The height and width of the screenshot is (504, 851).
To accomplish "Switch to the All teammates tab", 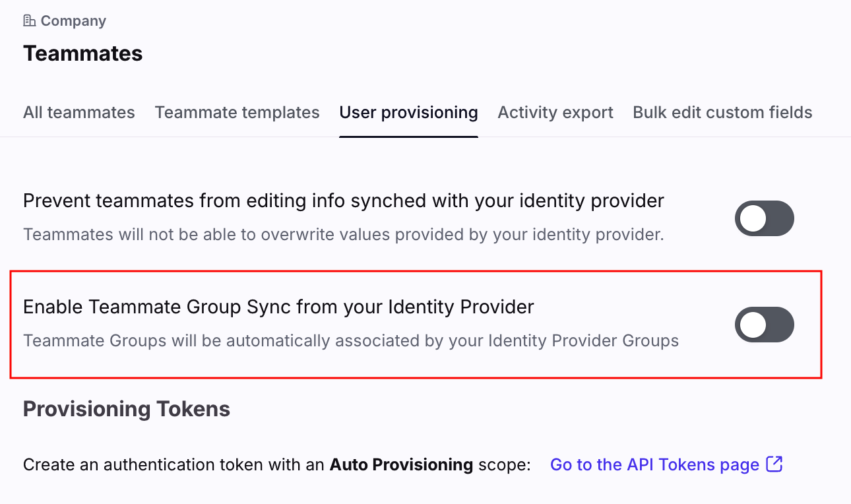I will [79, 113].
